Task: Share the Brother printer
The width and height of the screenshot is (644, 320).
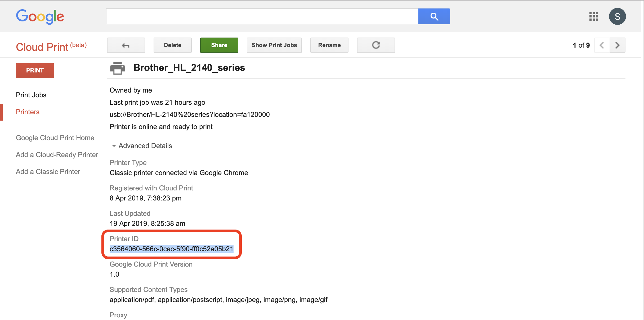Action: (x=219, y=45)
